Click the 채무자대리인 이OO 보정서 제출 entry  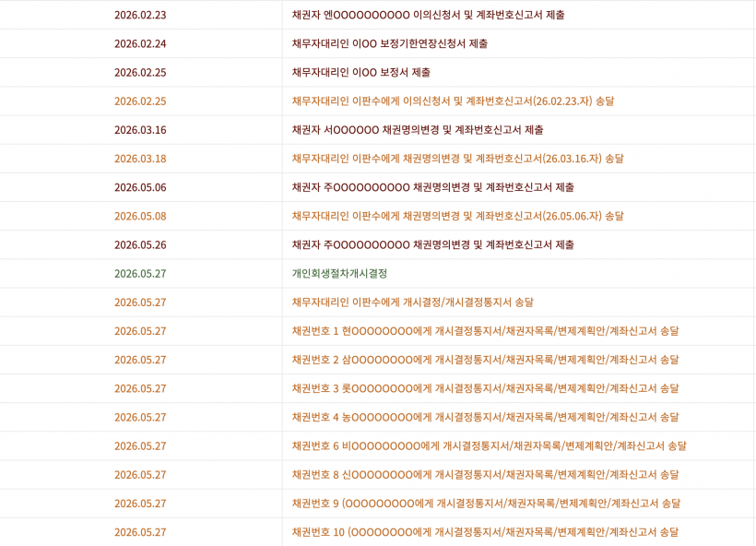tap(360, 72)
